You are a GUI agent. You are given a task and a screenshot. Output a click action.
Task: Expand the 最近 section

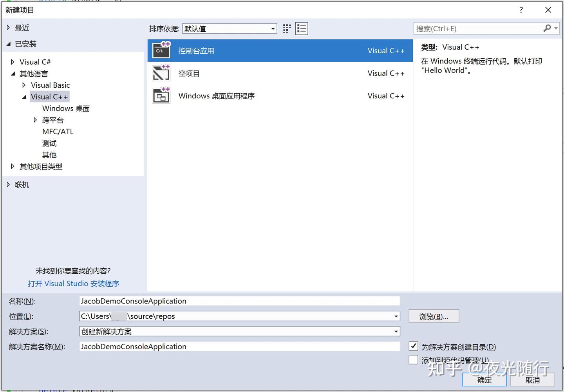[x=8, y=28]
